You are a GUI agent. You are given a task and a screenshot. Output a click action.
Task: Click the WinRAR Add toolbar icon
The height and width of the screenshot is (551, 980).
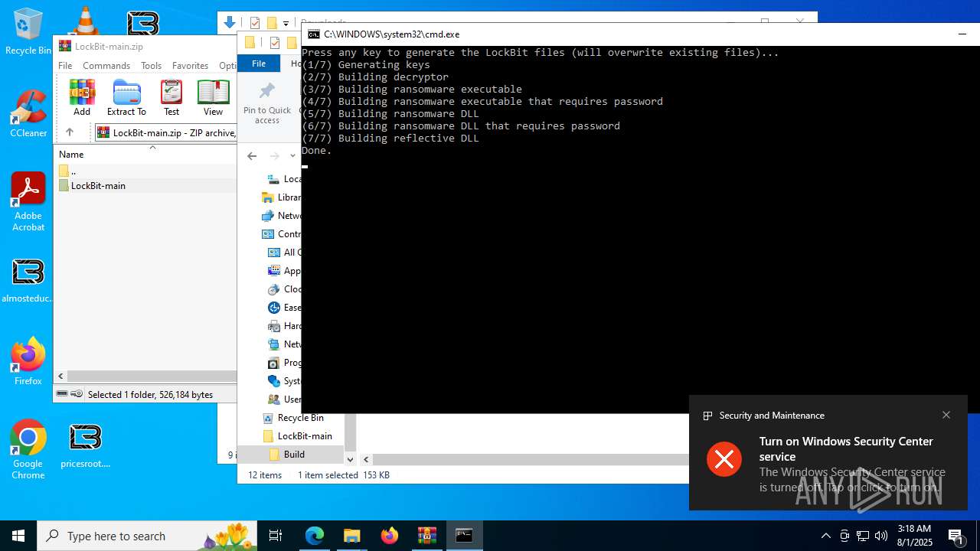82,97
